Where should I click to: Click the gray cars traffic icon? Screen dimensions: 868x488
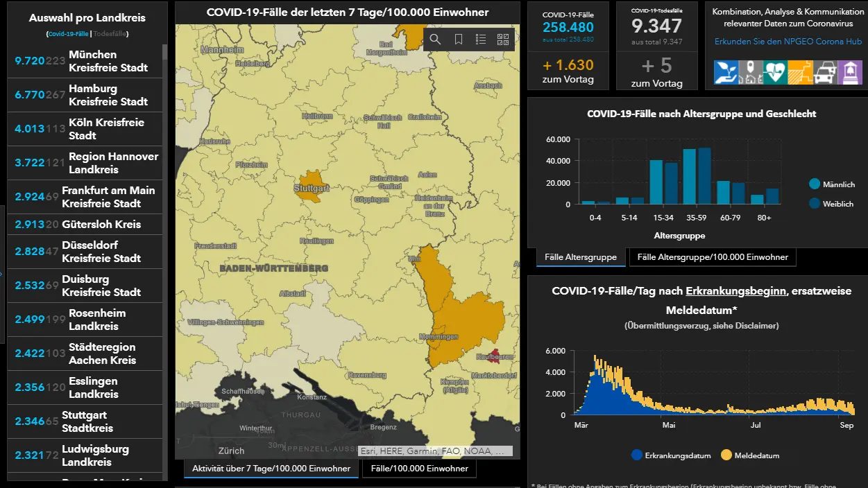pyautogui.click(x=824, y=73)
